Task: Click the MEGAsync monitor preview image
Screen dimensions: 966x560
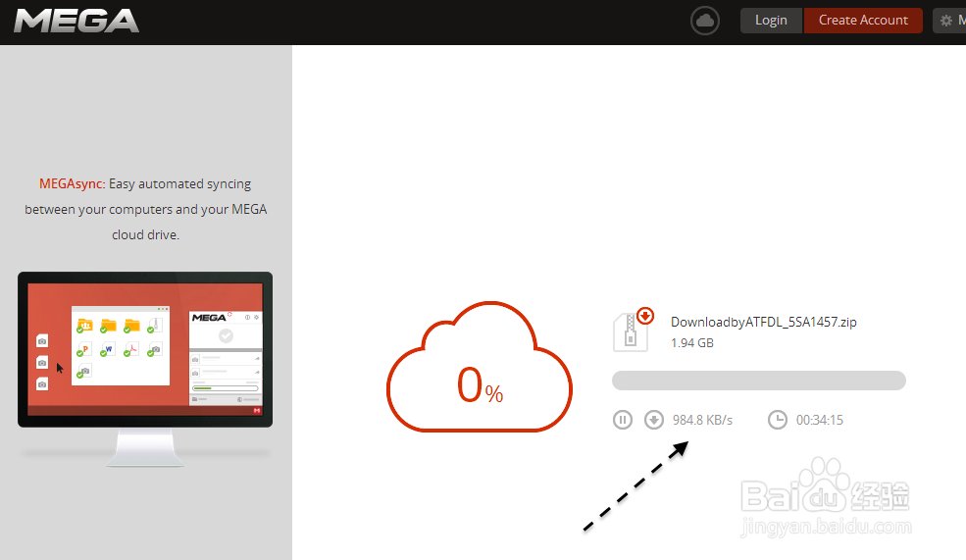Action: 145,369
